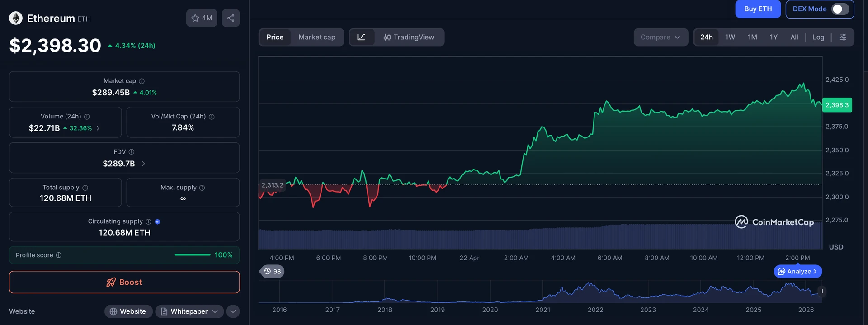The height and width of the screenshot is (325, 868).
Task: Select the 1W time range
Action: [x=730, y=37]
